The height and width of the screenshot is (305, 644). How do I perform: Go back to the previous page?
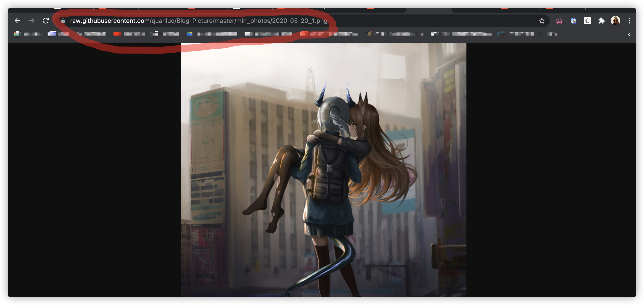[17, 21]
